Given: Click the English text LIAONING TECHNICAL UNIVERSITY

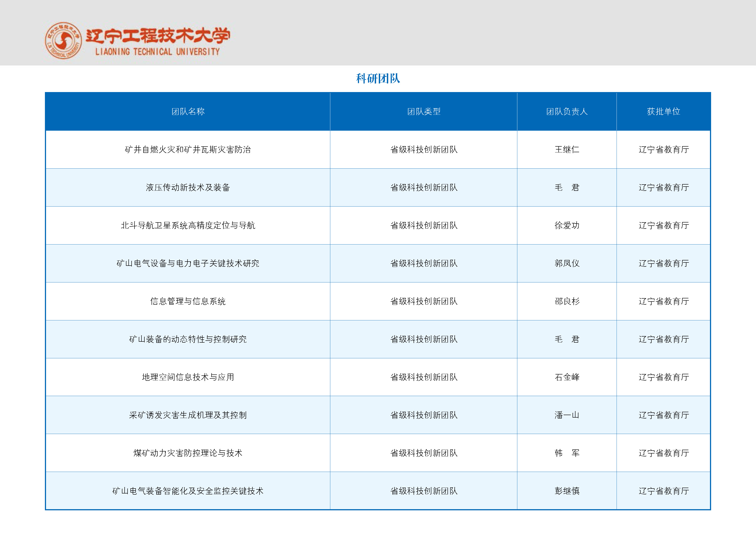Looking at the screenshot, I should click(x=157, y=52).
